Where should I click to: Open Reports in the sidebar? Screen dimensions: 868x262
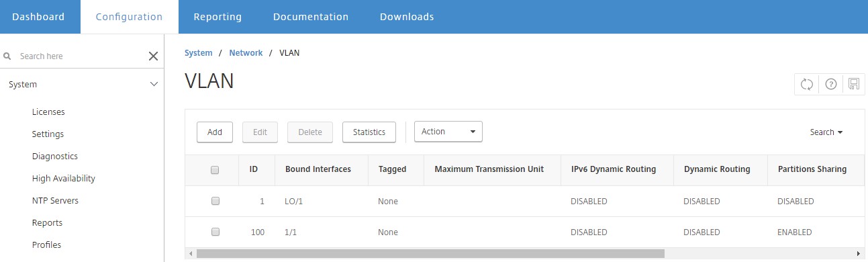47,223
